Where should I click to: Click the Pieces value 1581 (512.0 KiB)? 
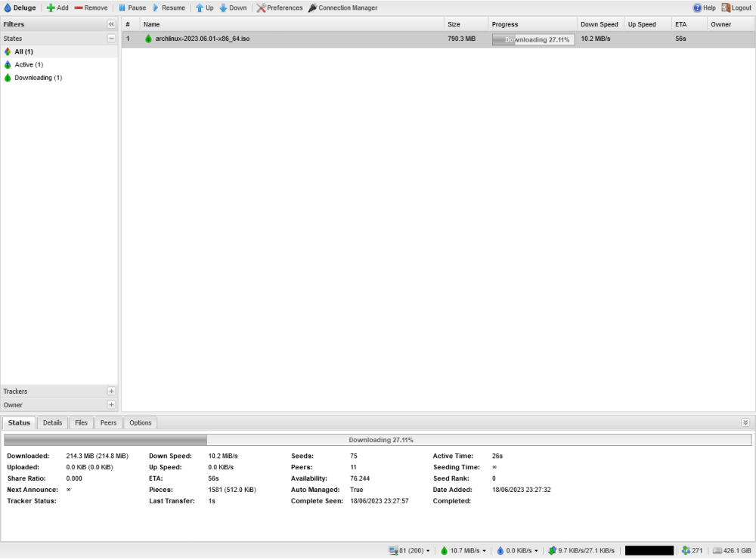click(x=232, y=490)
